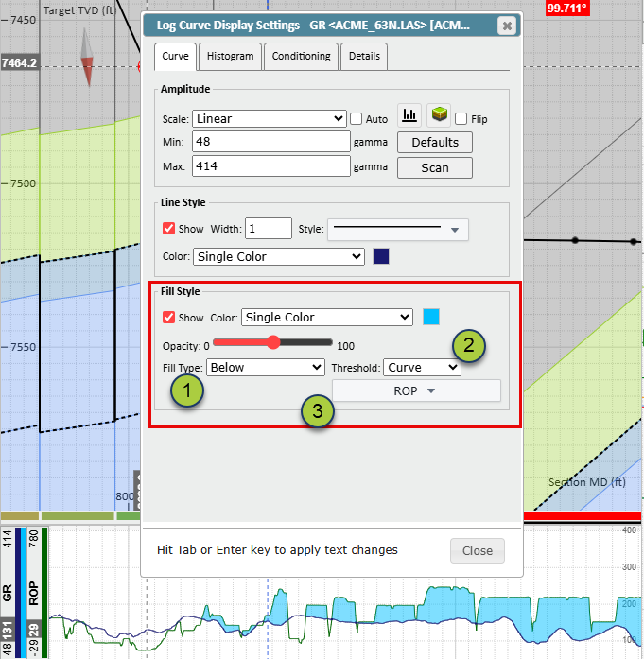Open the ROP threshold curve dropdown arrow
This screenshot has width=644, height=659.
[431, 390]
